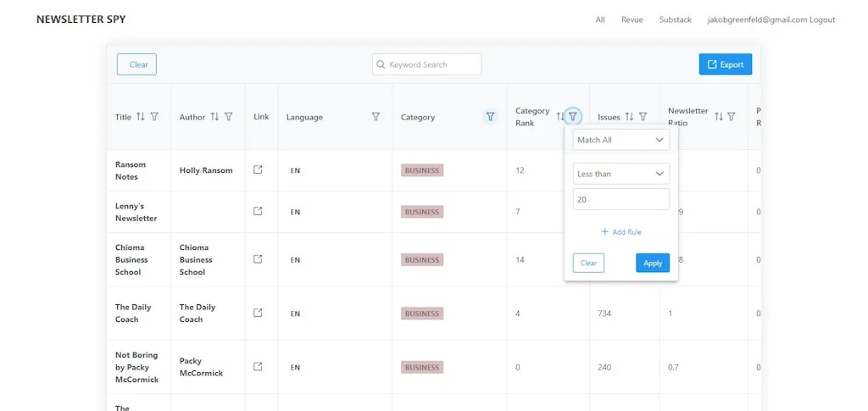Go to the Substack menu item
This screenshot has width=868, height=411.
(x=675, y=19)
